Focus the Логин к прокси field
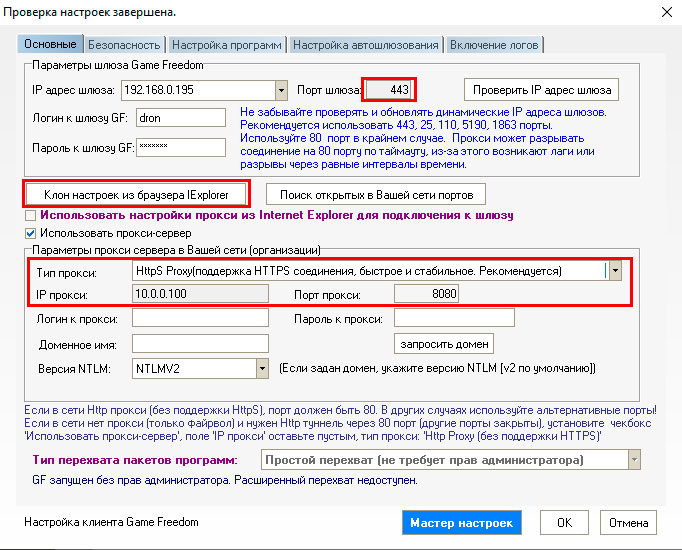Image resolution: width=682 pixels, height=550 pixels. [200, 318]
